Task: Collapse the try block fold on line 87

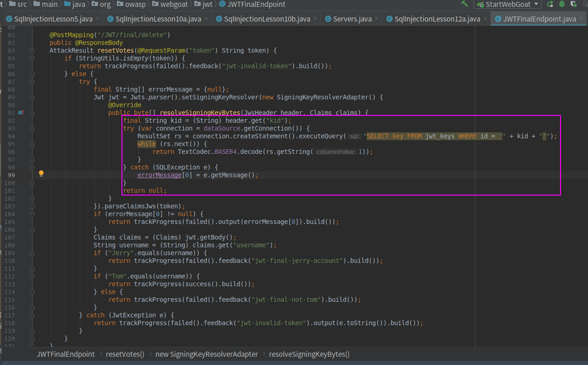Action: point(32,82)
